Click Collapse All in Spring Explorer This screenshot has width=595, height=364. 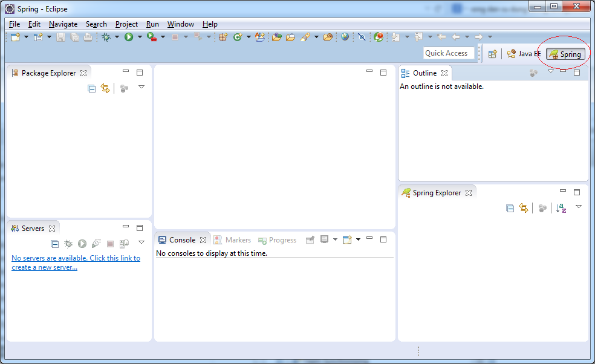pos(510,208)
